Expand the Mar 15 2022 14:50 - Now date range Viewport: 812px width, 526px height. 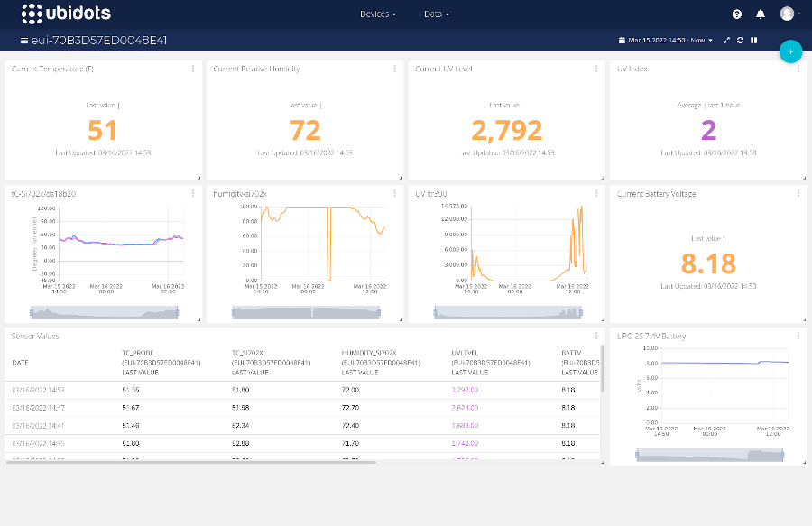[666, 41]
